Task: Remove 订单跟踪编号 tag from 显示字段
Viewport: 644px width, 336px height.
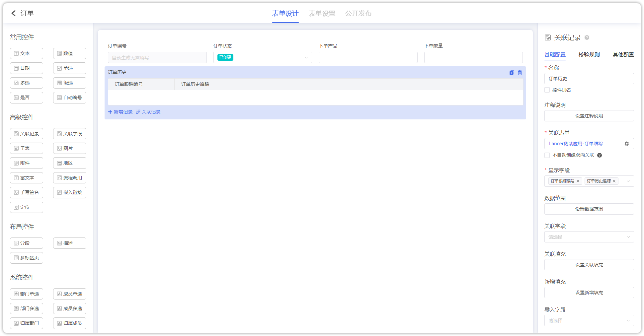Action: 578,181
